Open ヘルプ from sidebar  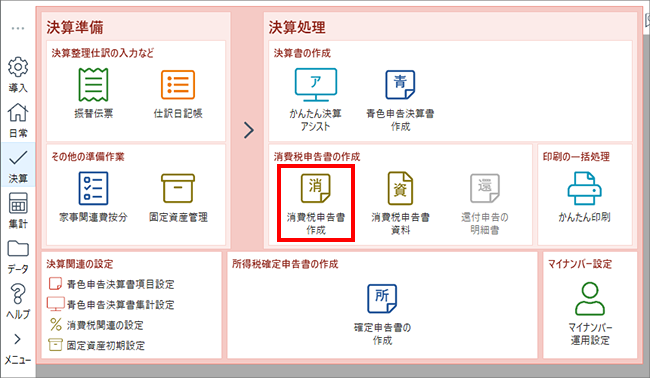click(18, 301)
